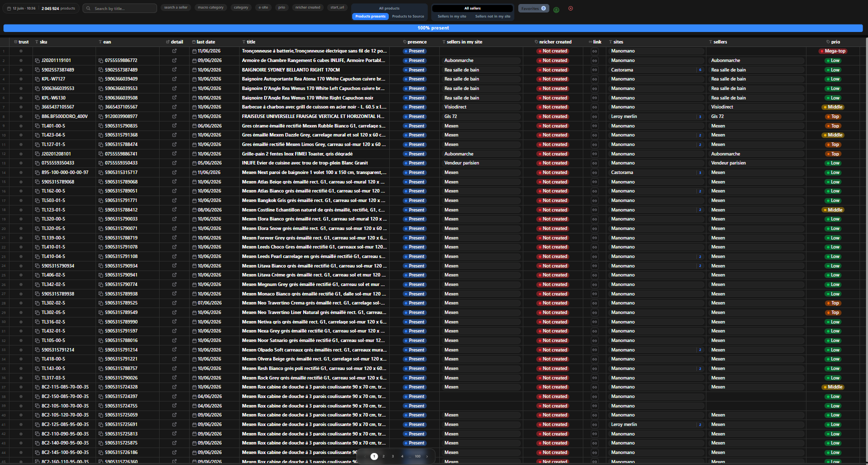Click the calendar icon next to 12 juin date
The width and height of the screenshot is (868, 465).
tap(9, 8)
